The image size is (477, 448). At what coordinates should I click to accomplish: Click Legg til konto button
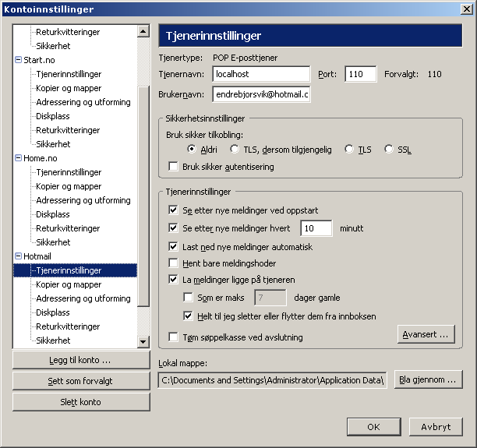point(81,360)
